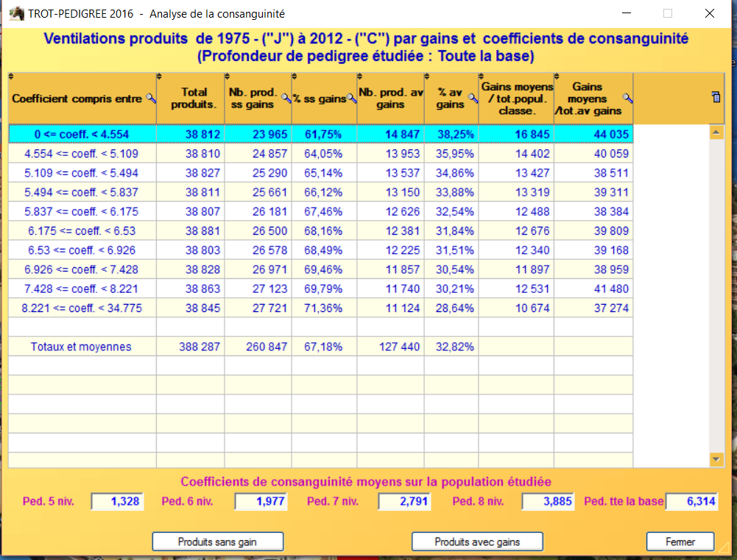Viewport: 737px width, 560px height.
Task: Click the 39 809 gains moyens cell
Action: point(593,230)
